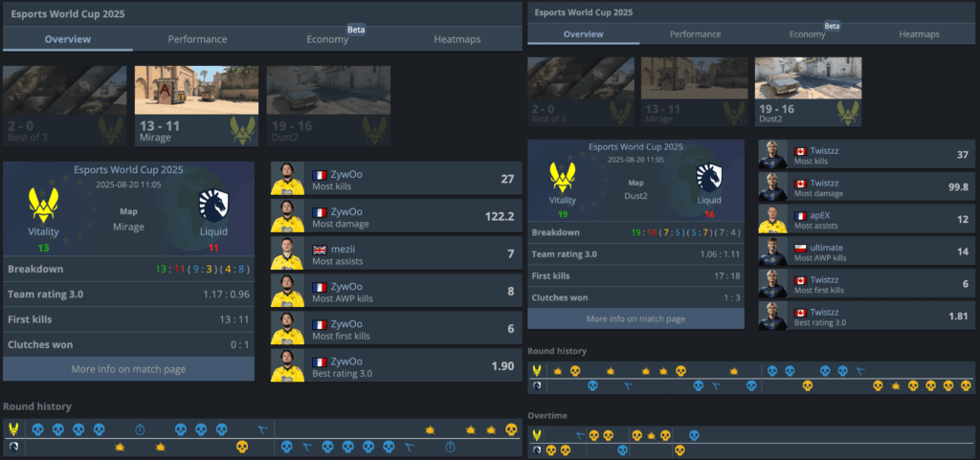Click stopwatch icon in Vitality row of Mirage rounds
This screenshot has height=460, width=980.
(x=140, y=429)
